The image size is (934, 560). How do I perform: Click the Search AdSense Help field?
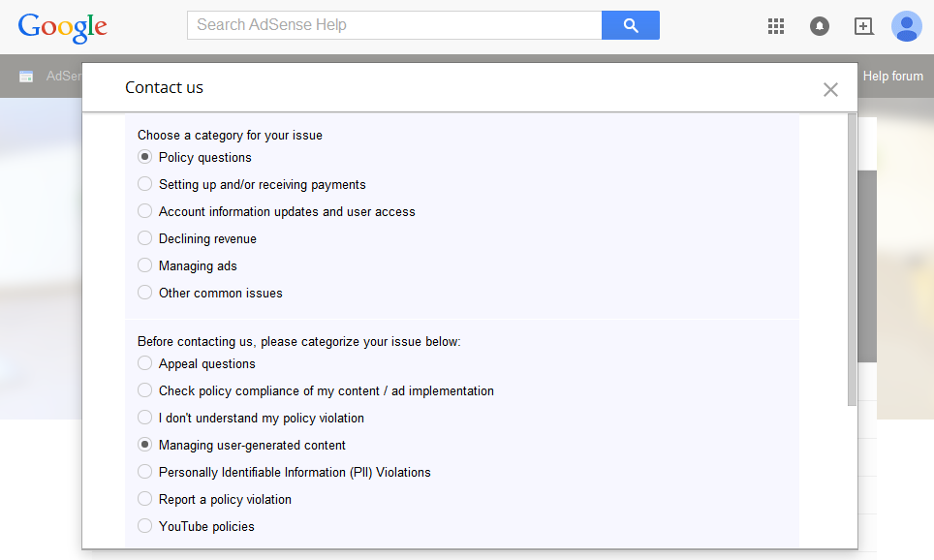(x=394, y=25)
